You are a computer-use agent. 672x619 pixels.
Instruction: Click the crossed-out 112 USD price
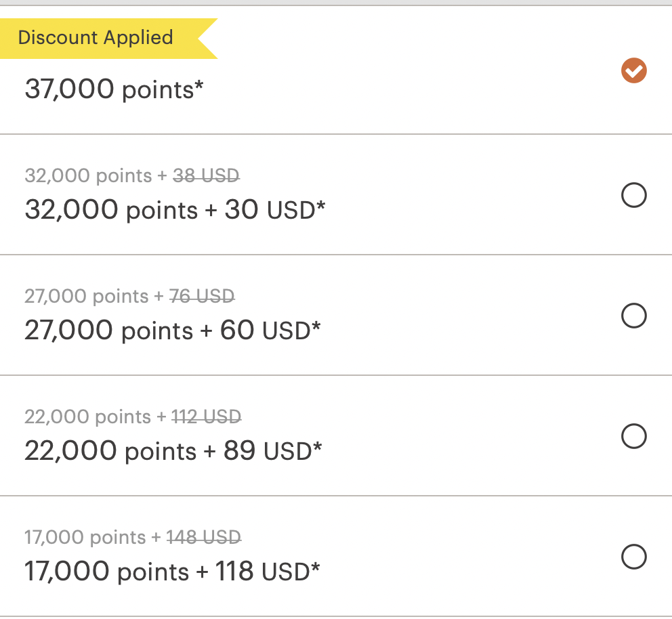pos(206,417)
